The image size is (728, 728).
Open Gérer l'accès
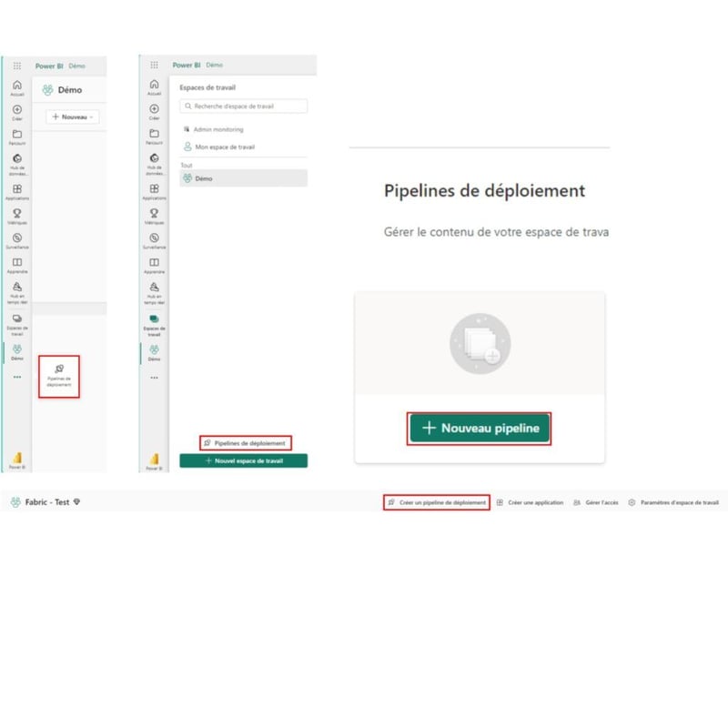coord(595,502)
